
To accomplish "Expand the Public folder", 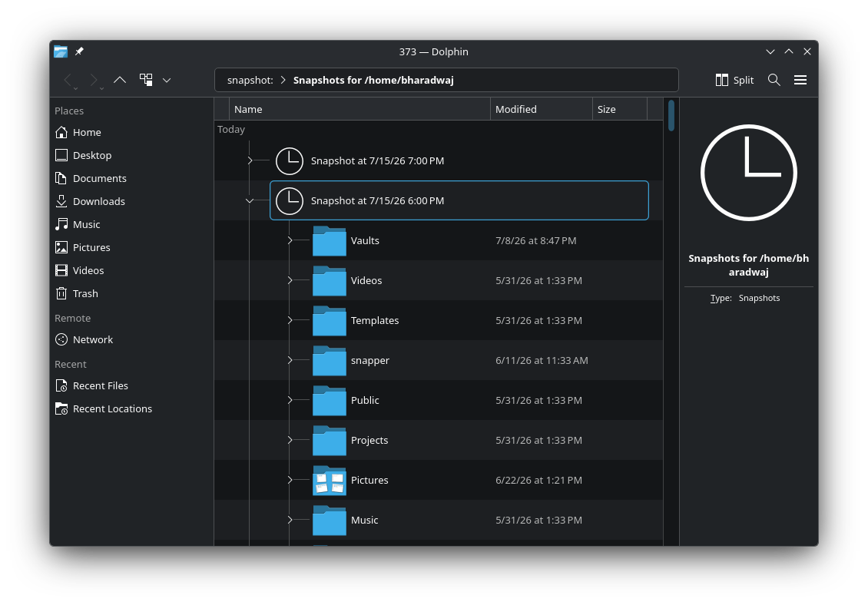I will click(290, 400).
